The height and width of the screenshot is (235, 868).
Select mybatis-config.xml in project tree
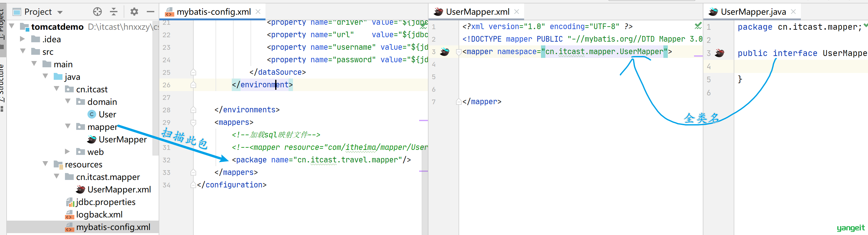click(113, 227)
